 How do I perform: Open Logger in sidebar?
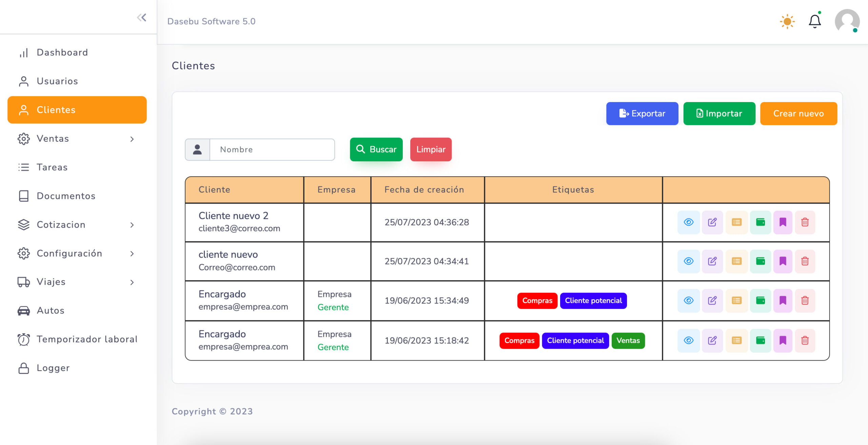tap(77, 368)
